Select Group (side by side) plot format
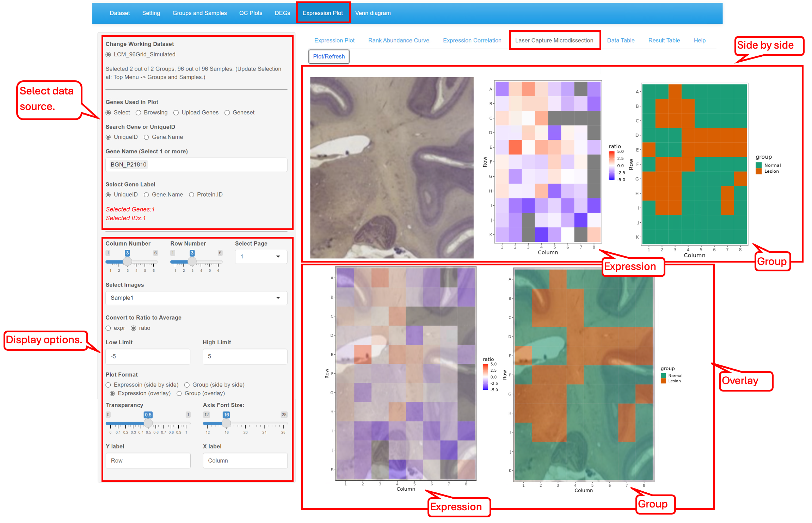The image size is (812, 523). pyautogui.click(x=187, y=385)
